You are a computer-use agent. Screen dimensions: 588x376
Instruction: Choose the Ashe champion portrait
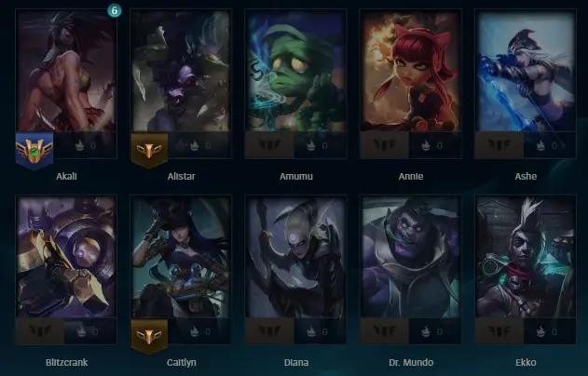pyautogui.click(x=526, y=71)
